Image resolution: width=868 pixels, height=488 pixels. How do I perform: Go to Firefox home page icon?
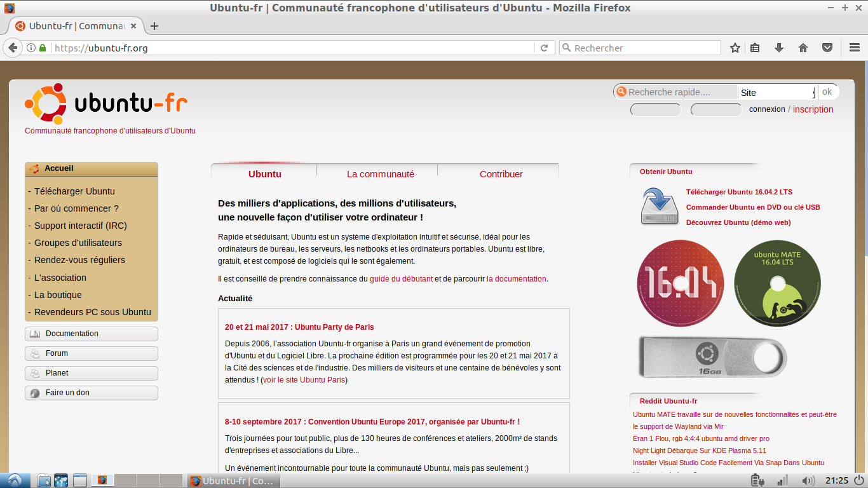[803, 48]
